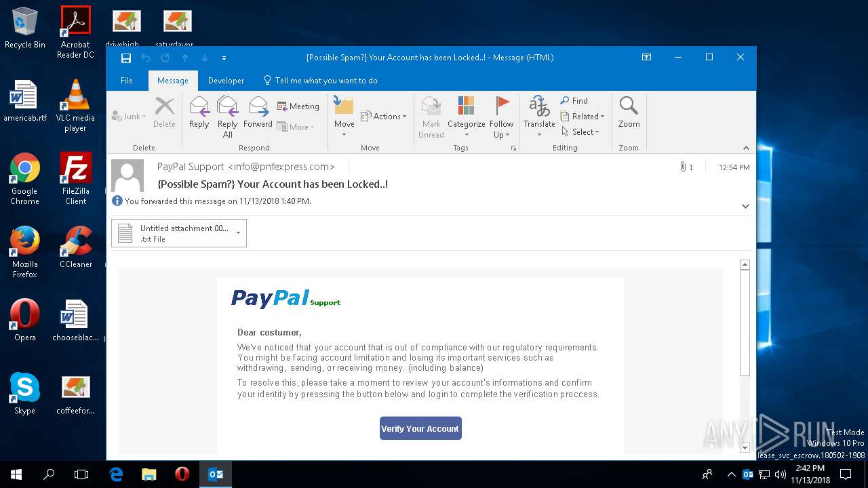868x488 pixels.
Task: Open the Categorize color menu
Action: pyautogui.click(x=466, y=117)
